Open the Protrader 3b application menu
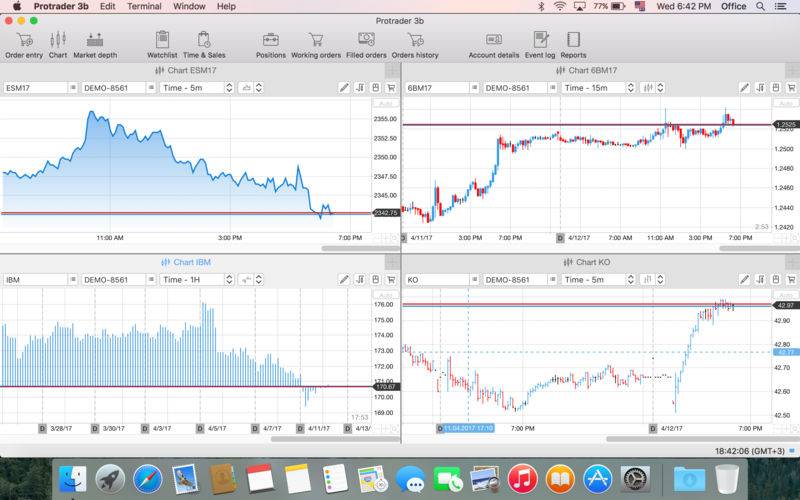The image size is (800, 500). point(61,6)
